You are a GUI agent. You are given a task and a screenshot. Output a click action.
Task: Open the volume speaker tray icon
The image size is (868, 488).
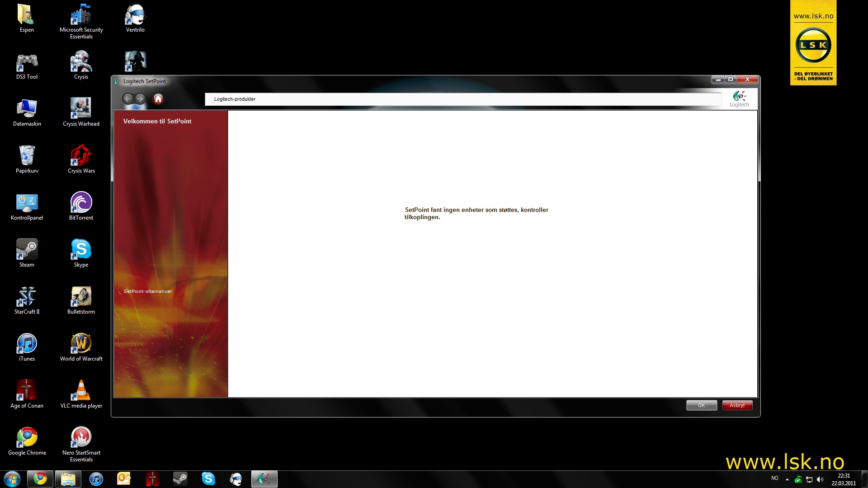820,479
